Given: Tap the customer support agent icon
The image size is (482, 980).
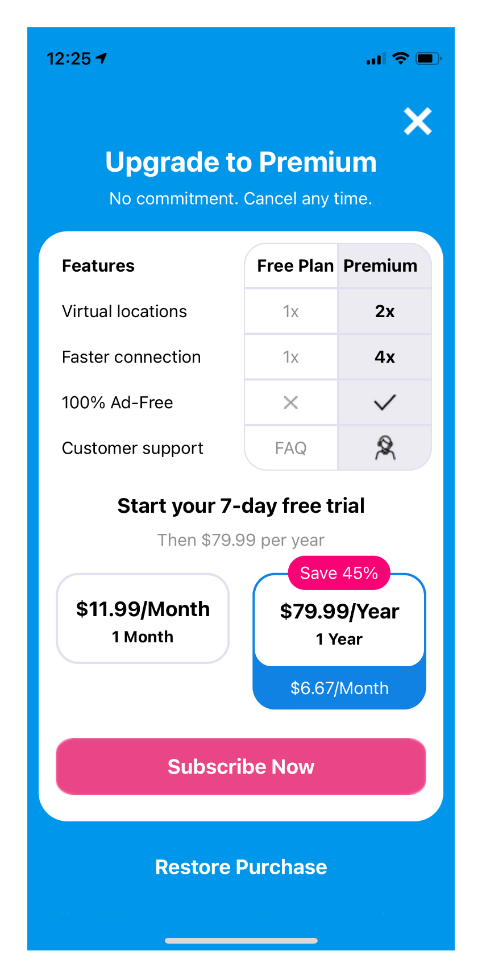Looking at the screenshot, I should pos(385,448).
